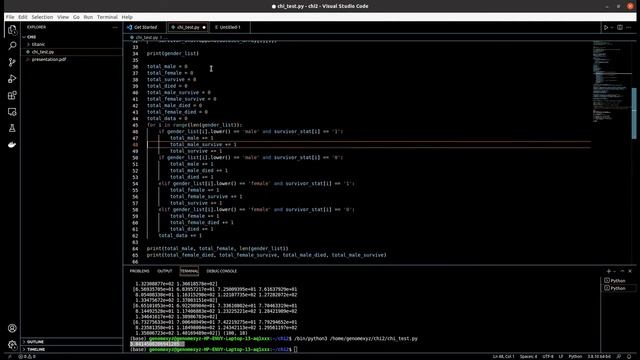
Task: Switch to the TERMINAL panel tab
Action: 189,271
